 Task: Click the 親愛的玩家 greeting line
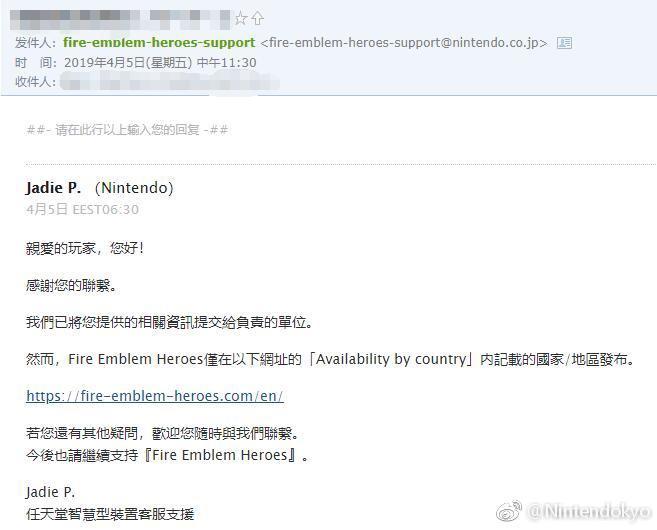pyautogui.click(x=85, y=248)
